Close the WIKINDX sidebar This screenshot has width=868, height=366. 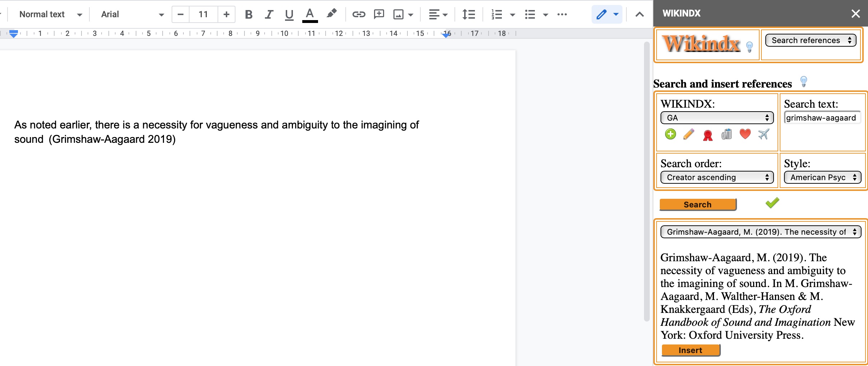pyautogui.click(x=856, y=14)
